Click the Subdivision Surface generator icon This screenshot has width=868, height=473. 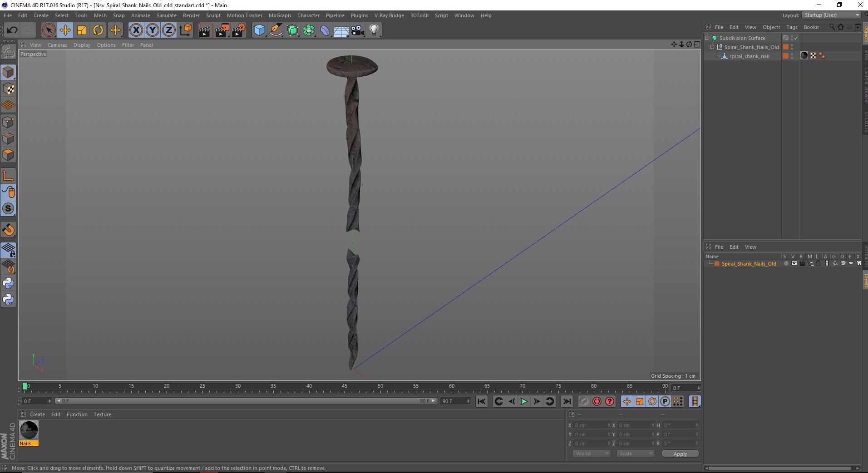point(292,30)
